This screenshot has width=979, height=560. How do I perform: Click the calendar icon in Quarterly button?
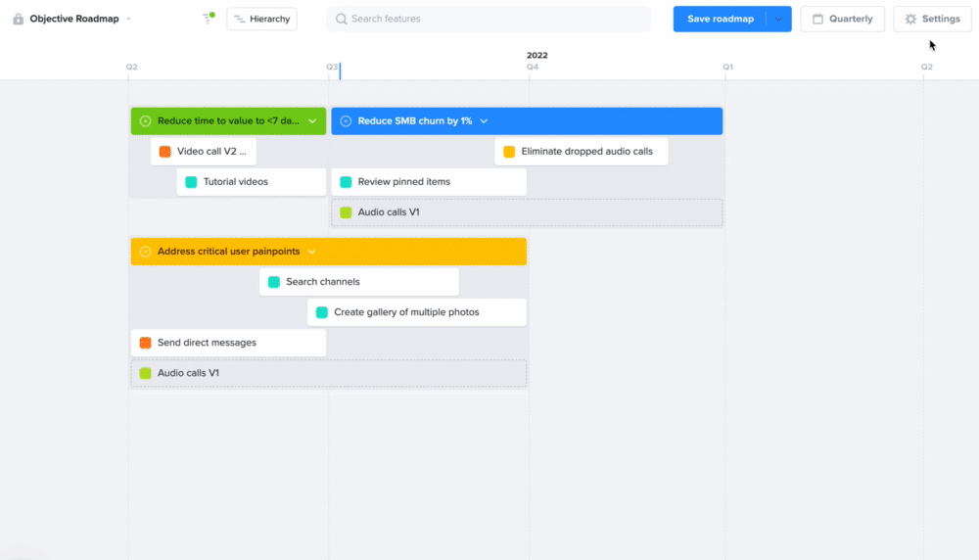point(817,19)
